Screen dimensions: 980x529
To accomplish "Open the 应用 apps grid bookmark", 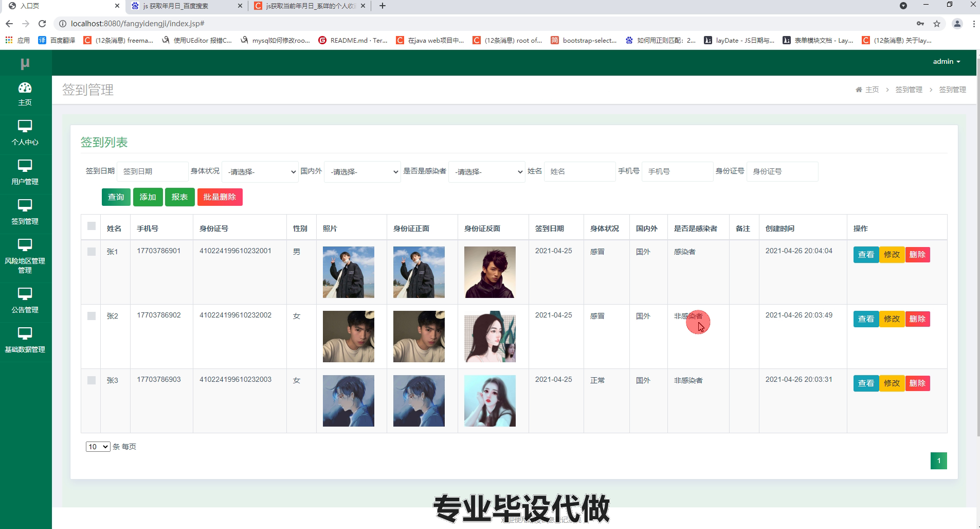I will pyautogui.click(x=17, y=40).
